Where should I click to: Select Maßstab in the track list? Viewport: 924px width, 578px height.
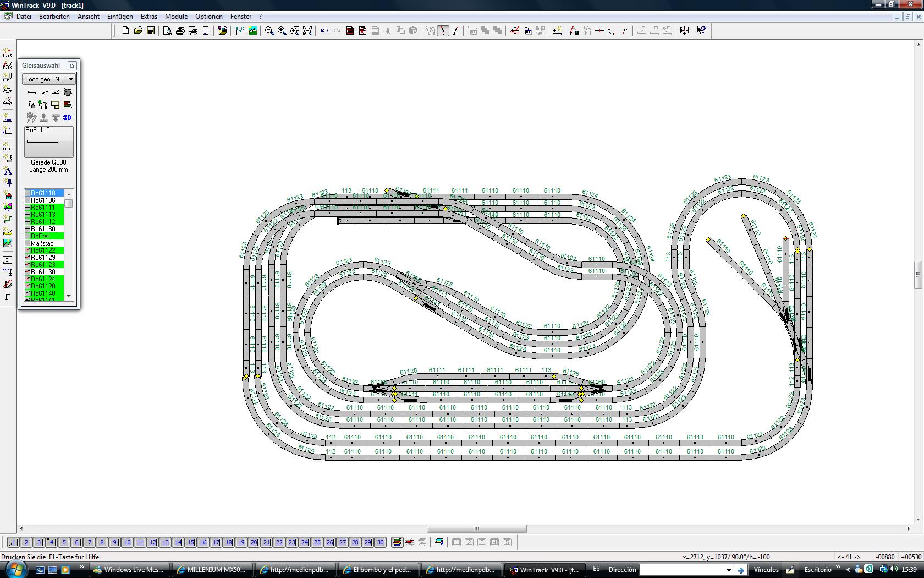click(x=44, y=243)
